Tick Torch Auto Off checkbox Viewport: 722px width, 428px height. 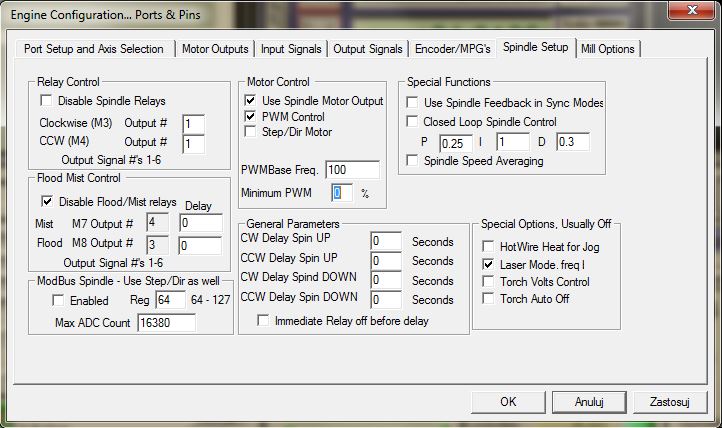pyautogui.click(x=488, y=298)
